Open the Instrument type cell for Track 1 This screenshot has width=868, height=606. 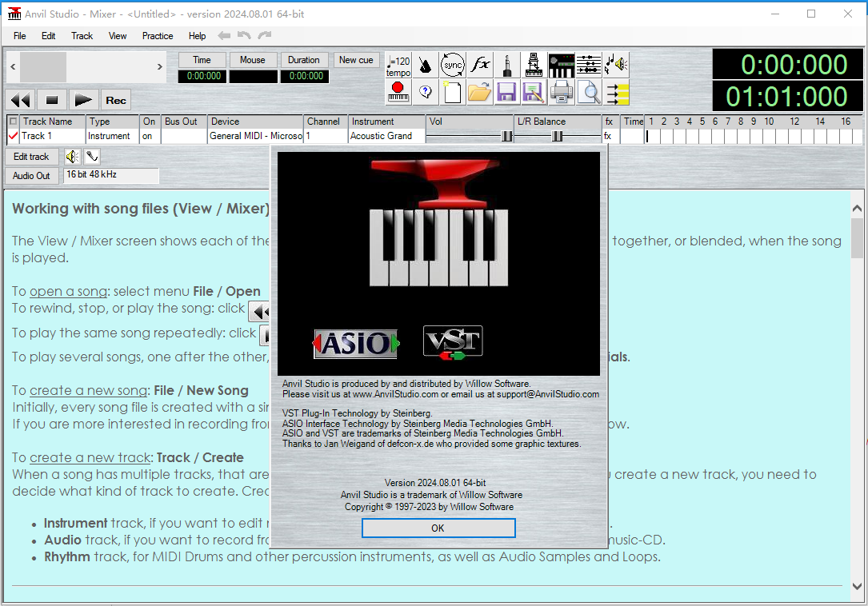click(x=112, y=136)
